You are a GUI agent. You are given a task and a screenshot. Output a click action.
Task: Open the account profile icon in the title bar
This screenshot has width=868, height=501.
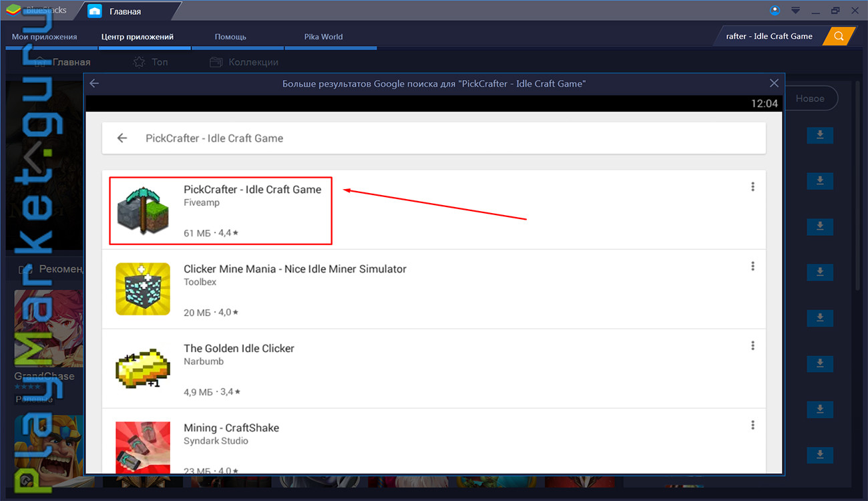(775, 10)
